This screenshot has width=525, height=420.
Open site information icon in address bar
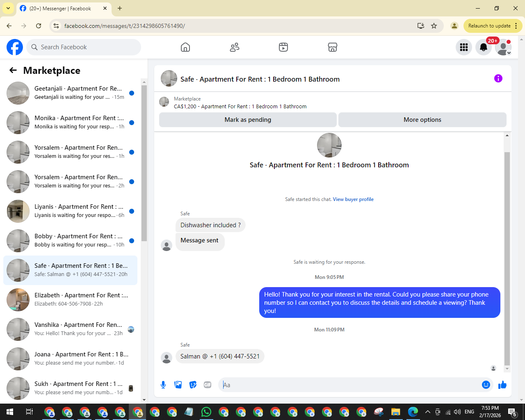point(56,26)
